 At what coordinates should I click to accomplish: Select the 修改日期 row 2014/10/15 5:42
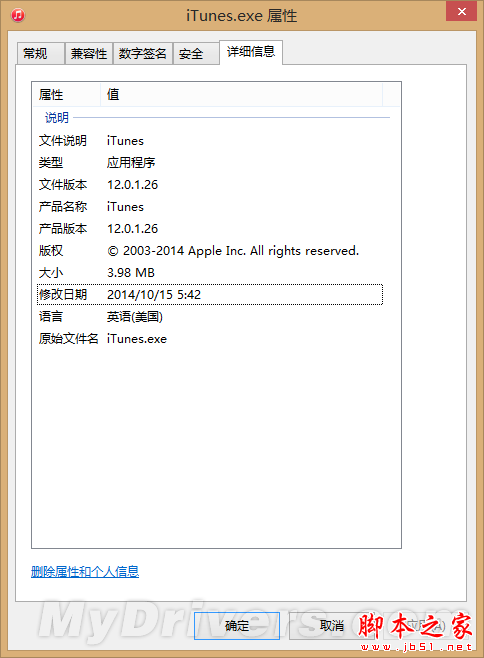pyautogui.click(x=210, y=295)
